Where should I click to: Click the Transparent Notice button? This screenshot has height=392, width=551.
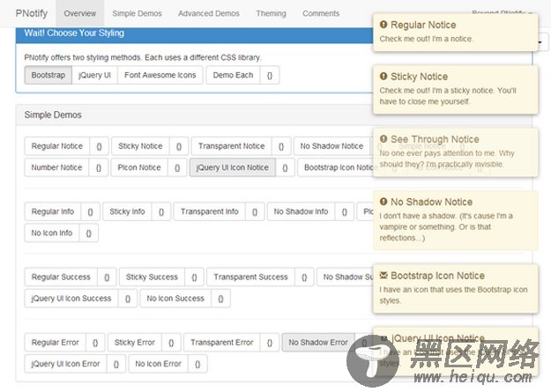(232, 146)
